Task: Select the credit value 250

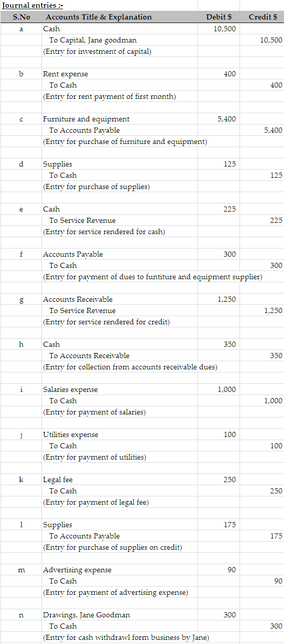Action: coord(276,491)
